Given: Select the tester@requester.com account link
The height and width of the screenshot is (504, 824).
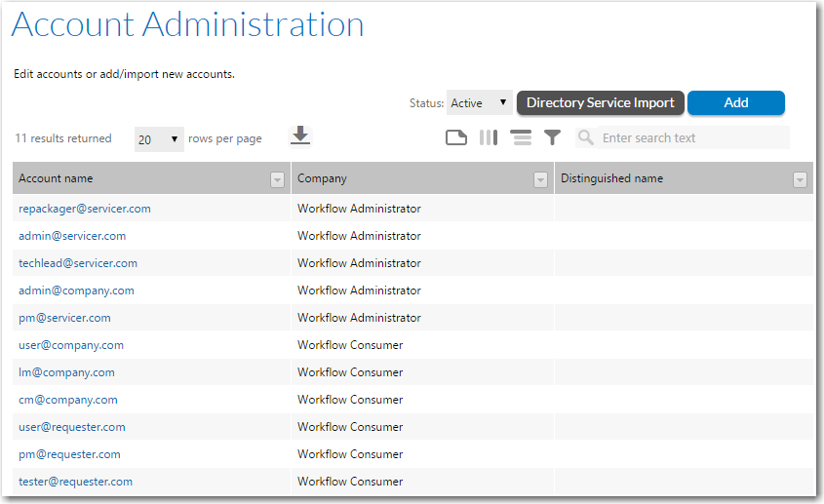Looking at the screenshot, I should tap(75, 482).
